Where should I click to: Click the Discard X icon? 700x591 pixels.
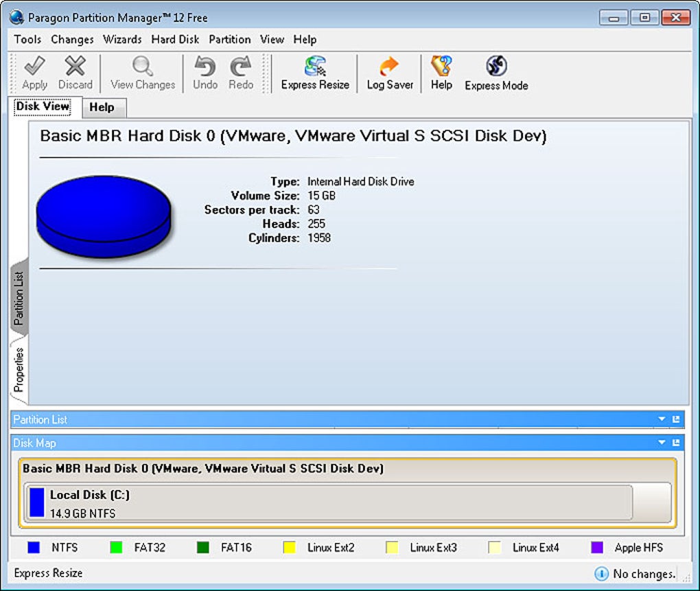click(75, 66)
